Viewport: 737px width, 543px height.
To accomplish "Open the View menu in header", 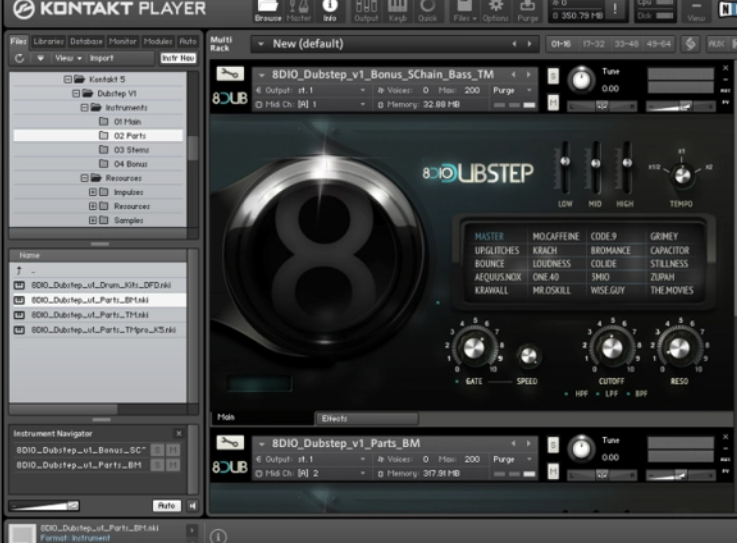I will pyautogui.click(x=696, y=10).
